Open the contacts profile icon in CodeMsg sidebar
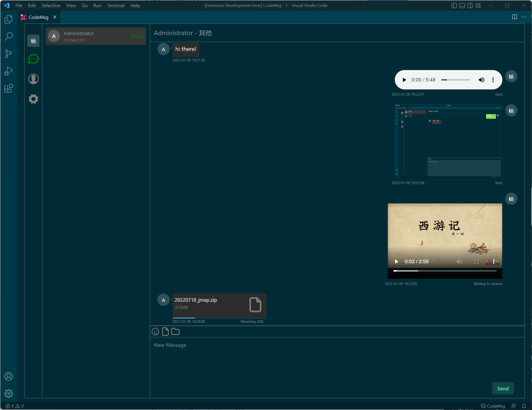Image resolution: width=532 pixels, height=410 pixels. [x=33, y=79]
